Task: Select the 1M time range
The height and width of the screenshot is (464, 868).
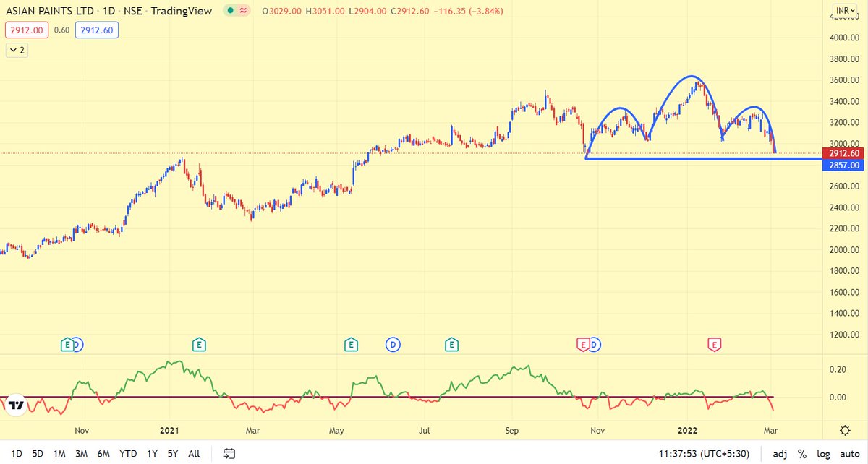Action: (59, 453)
